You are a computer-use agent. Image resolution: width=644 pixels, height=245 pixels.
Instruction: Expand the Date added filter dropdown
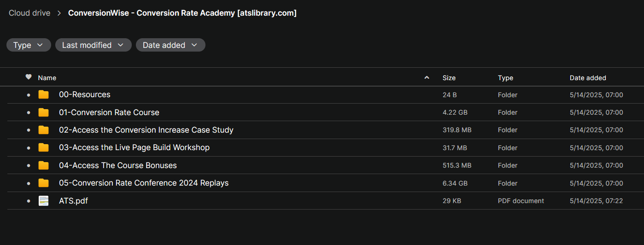pyautogui.click(x=170, y=45)
